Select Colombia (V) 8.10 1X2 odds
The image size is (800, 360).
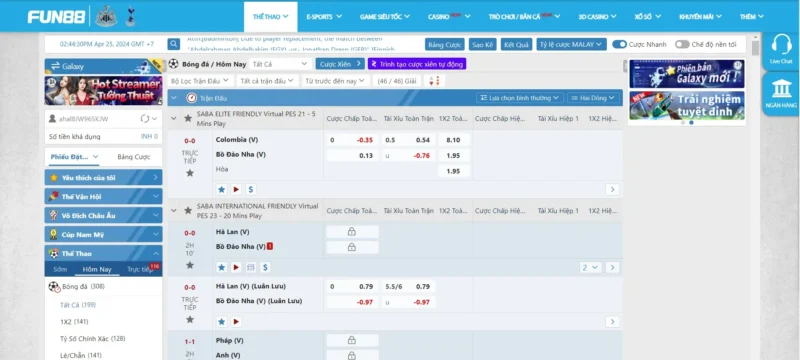(x=454, y=140)
